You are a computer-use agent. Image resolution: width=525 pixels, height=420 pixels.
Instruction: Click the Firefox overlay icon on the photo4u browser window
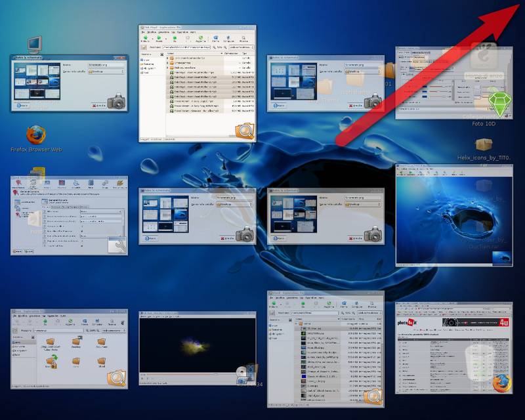(x=502, y=383)
